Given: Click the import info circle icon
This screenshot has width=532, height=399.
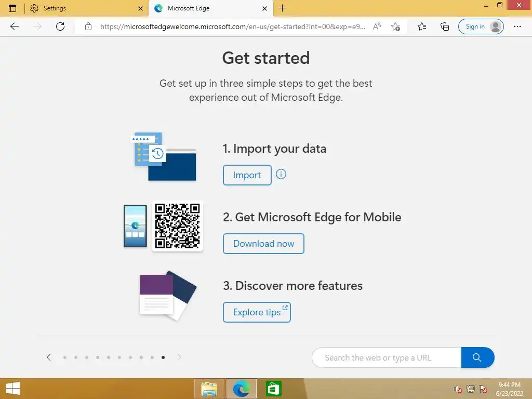Looking at the screenshot, I should 281,175.
